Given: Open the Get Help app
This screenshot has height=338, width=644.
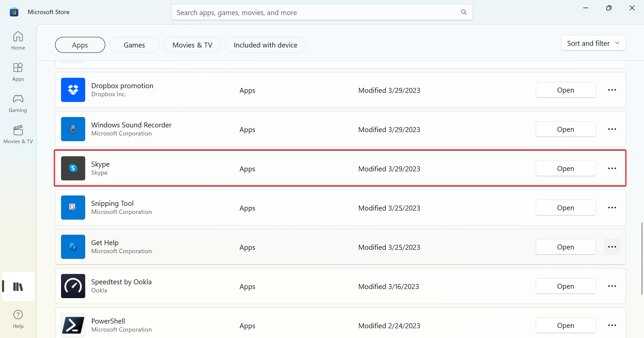Looking at the screenshot, I should click(x=566, y=247).
